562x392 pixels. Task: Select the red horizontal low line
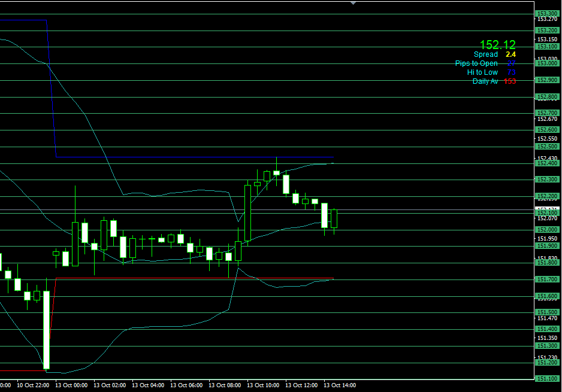pyautogui.click(x=180, y=278)
